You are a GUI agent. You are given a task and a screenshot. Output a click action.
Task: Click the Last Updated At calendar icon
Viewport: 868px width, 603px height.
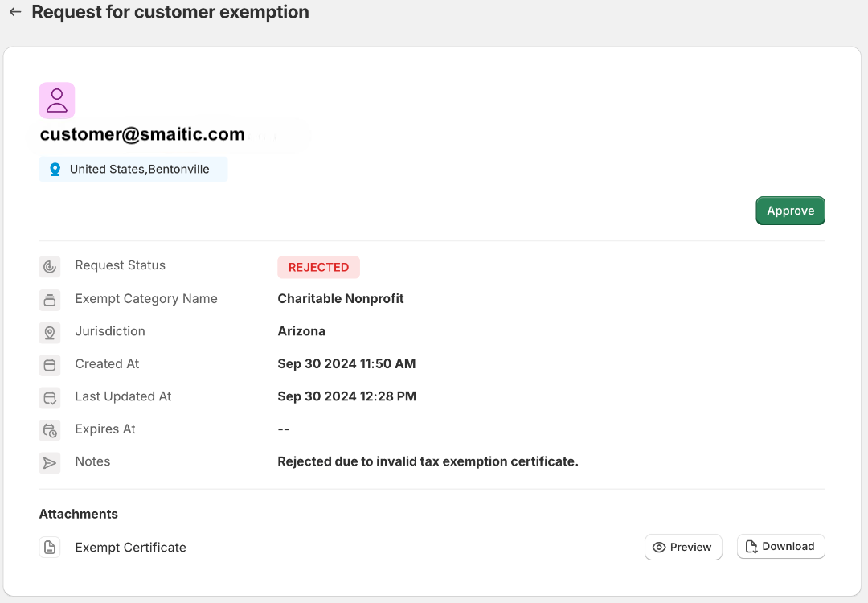pyautogui.click(x=50, y=397)
